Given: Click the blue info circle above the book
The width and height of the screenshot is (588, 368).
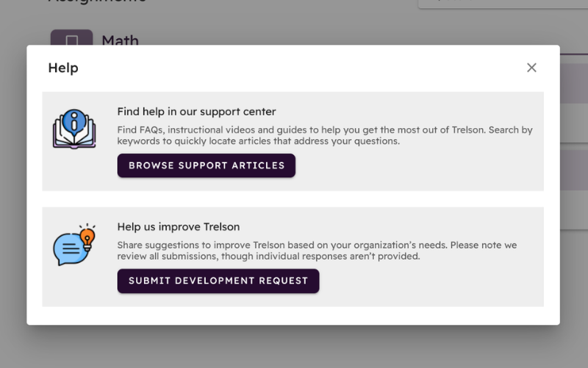Looking at the screenshot, I should tap(74, 121).
